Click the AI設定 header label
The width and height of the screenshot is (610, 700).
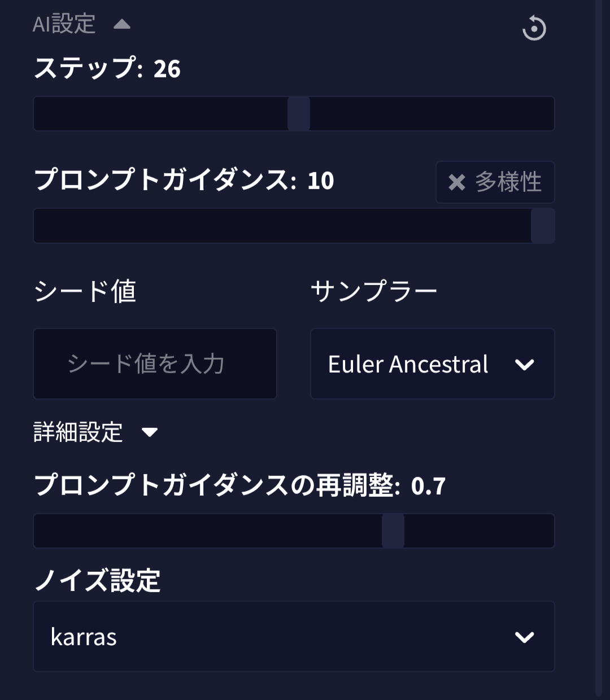[x=64, y=24]
